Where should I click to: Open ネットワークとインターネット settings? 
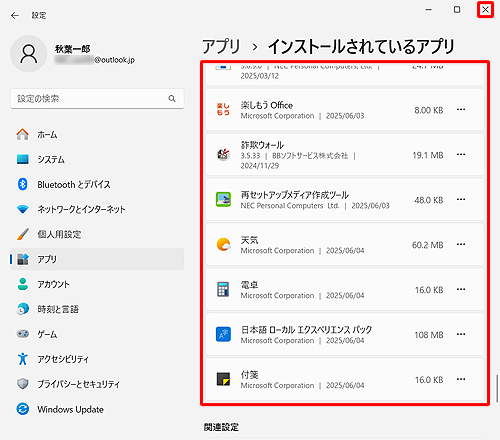click(x=97, y=209)
